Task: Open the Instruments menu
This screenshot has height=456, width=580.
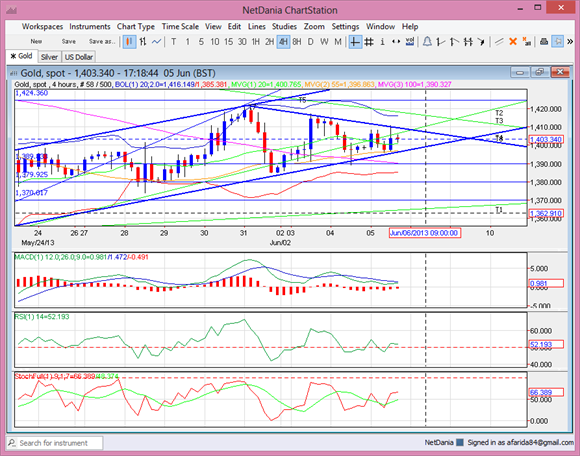Action: click(x=90, y=27)
